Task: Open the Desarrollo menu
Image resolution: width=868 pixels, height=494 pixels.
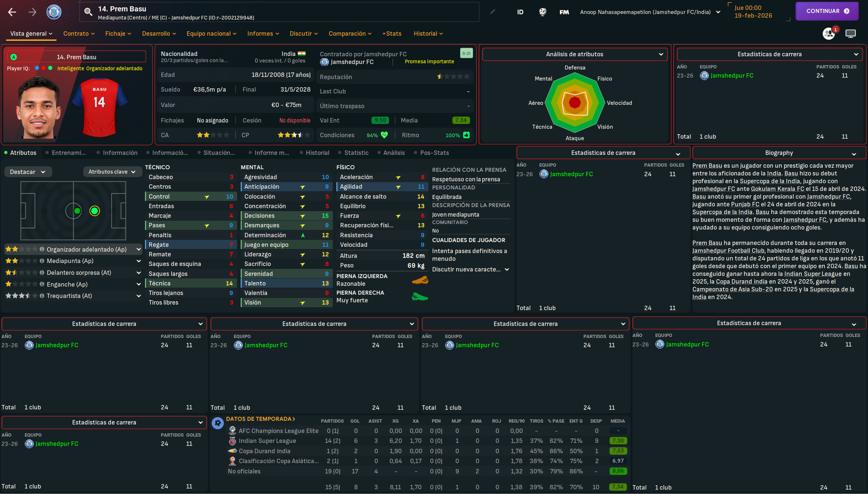Action: point(159,33)
